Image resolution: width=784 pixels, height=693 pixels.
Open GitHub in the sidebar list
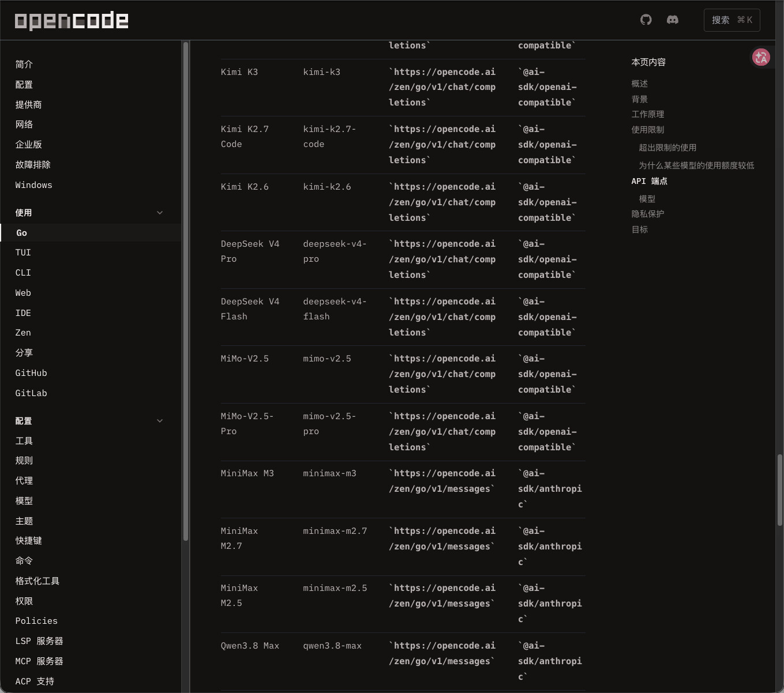(x=31, y=373)
